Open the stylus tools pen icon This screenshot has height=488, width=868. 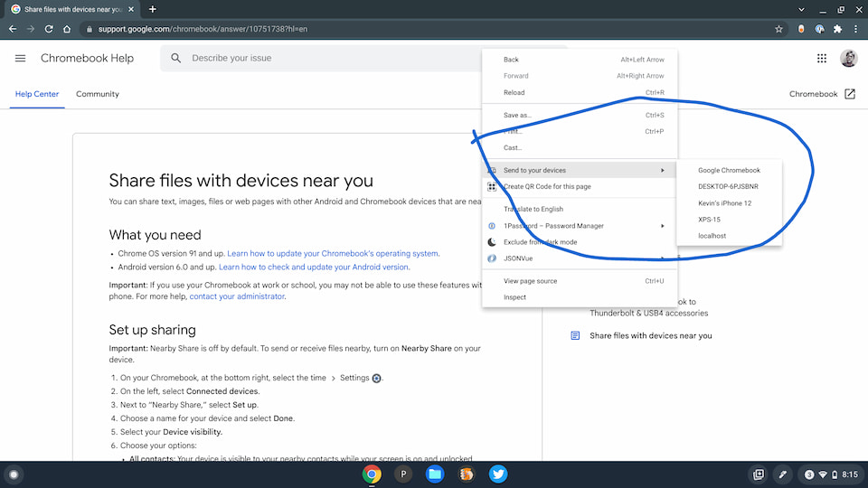click(x=783, y=474)
